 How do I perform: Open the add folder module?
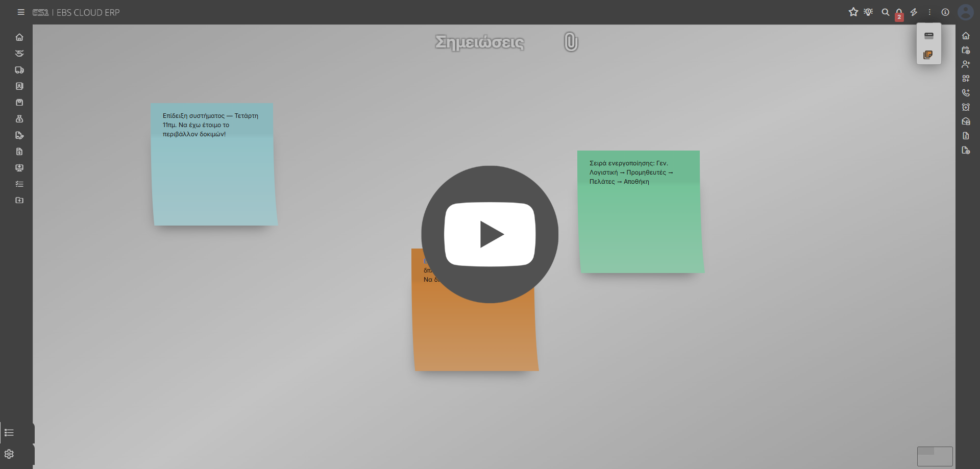coord(19,201)
